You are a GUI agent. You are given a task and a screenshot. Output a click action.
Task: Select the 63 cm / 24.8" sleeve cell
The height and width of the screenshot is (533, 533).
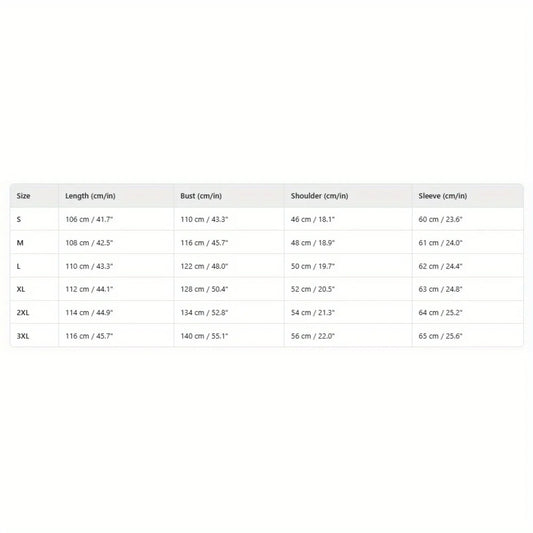coord(440,289)
